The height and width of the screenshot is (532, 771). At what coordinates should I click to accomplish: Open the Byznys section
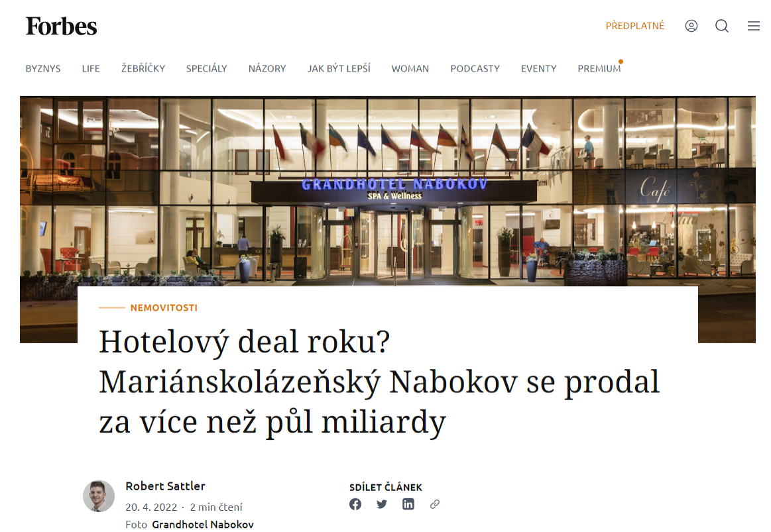43,69
